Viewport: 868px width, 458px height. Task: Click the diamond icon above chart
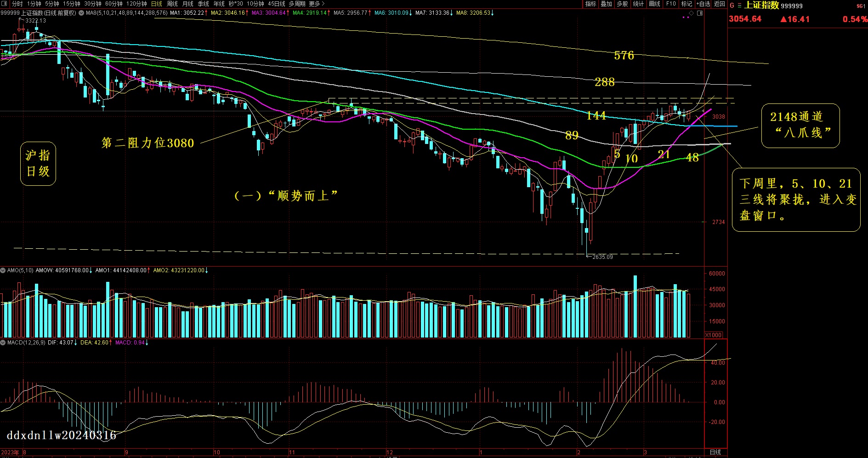[x=691, y=13]
